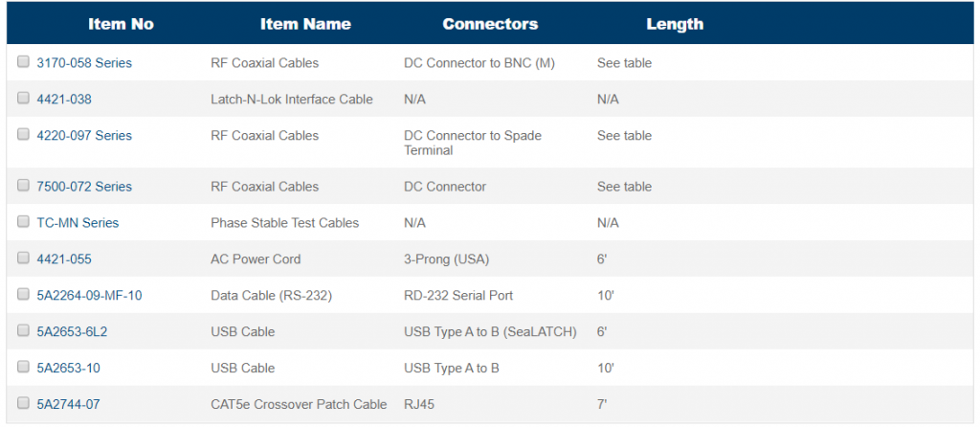Check the 5A2264-09-MF-10 row box

pos(23,294)
